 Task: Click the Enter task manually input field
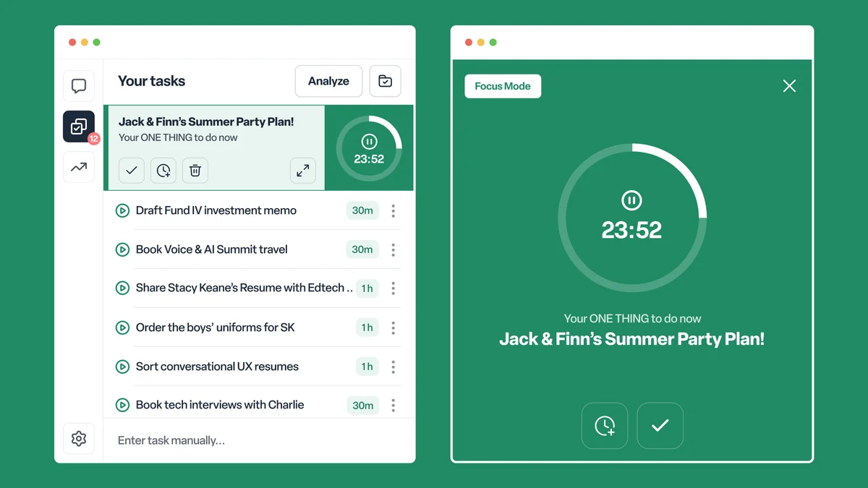pyautogui.click(x=259, y=440)
